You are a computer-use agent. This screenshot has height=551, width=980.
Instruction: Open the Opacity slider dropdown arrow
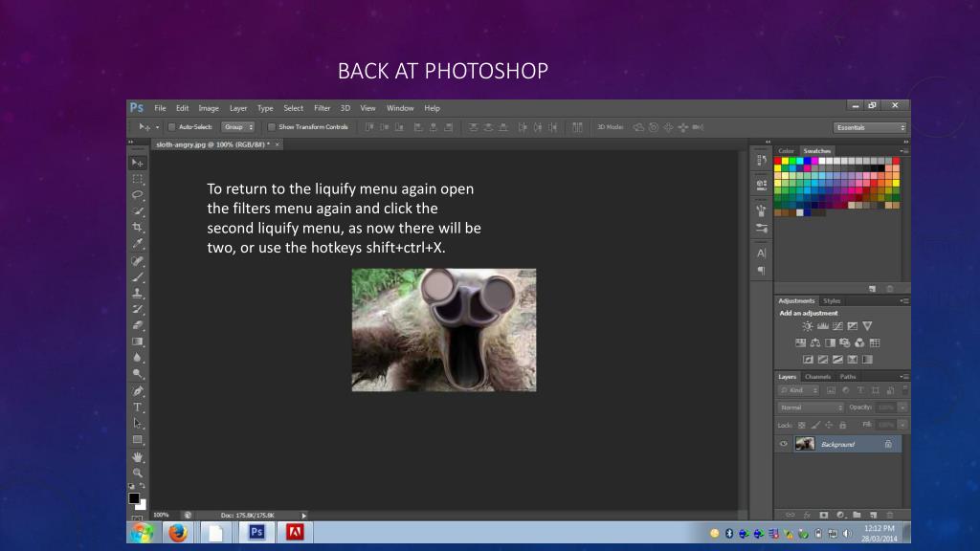coord(902,408)
